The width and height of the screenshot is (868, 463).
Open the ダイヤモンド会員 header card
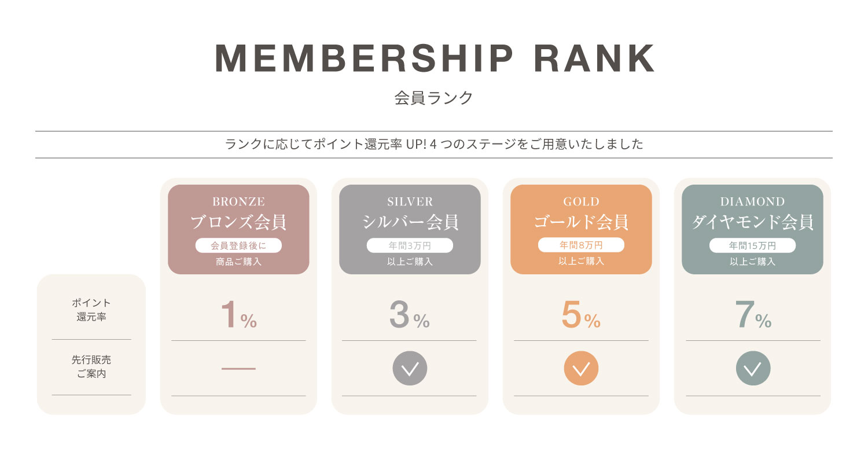(752, 222)
